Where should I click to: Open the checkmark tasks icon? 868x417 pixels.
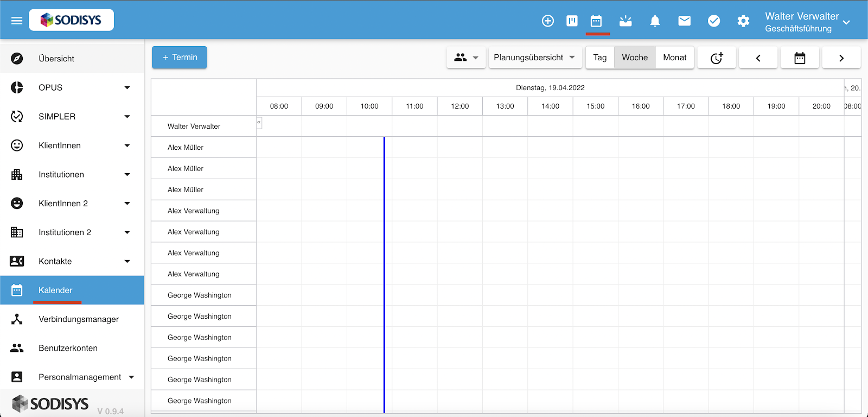tap(714, 21)
